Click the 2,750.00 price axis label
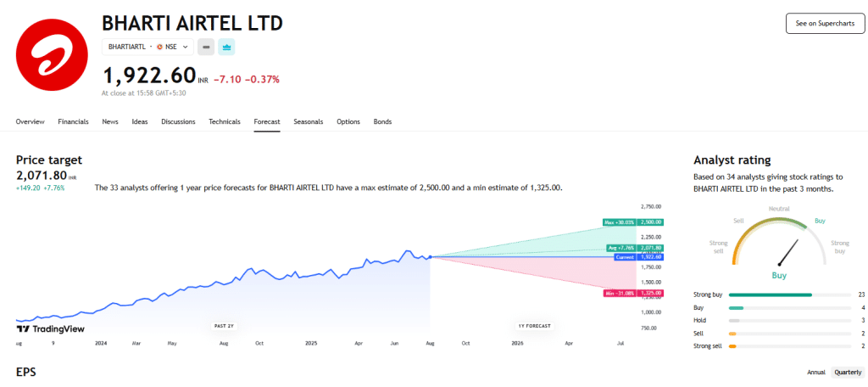The image size is (868, 387). pyautogui.click(x=650, y=206)
